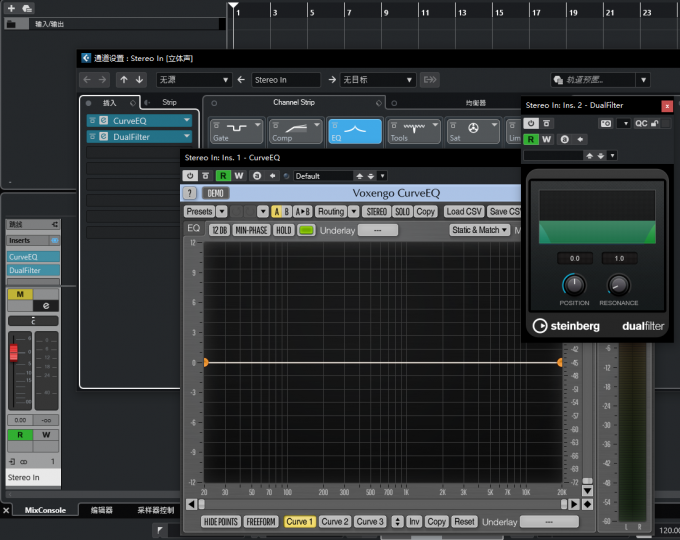The image size is (680, 540).
Task: Toggle DualFilter Read automation R button
Action: point(531,139)
